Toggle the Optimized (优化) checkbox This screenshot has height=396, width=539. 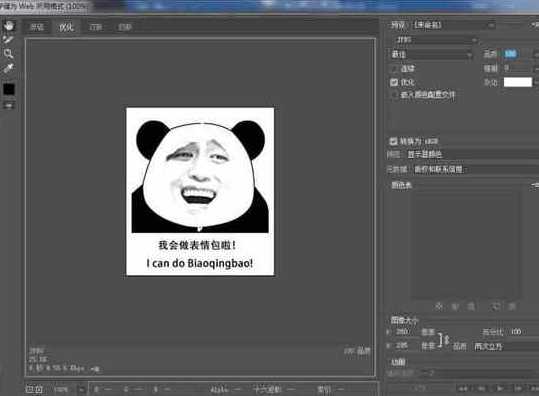pos(394,82)
